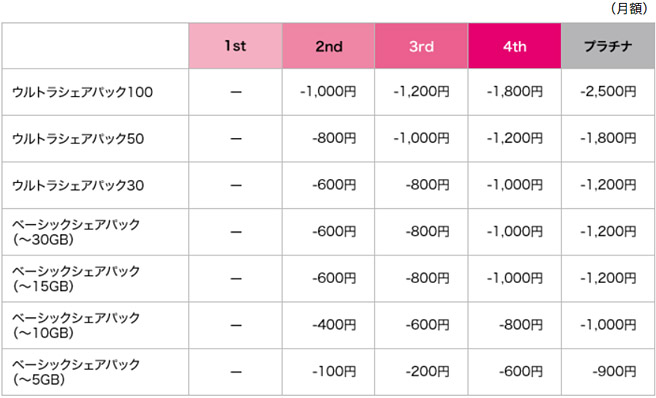
Task: Select the ウルトラシェアパック100 row label
Action: click(x=82, y=92)
